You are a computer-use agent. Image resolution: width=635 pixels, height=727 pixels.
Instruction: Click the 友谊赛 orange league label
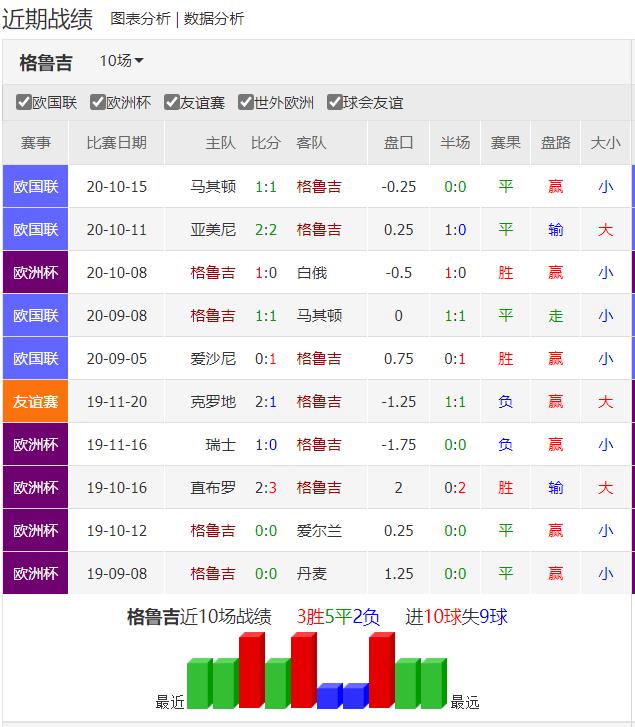(x=35, y=401)
